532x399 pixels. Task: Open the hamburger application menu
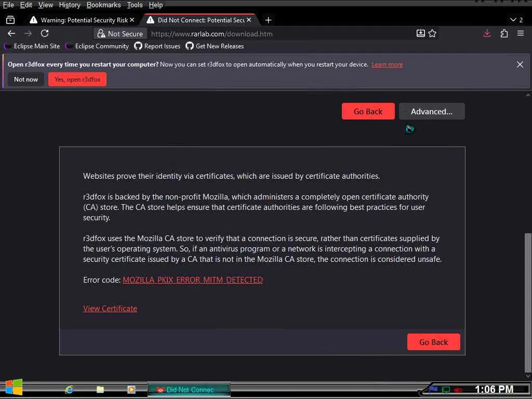(x=521, y=33)
